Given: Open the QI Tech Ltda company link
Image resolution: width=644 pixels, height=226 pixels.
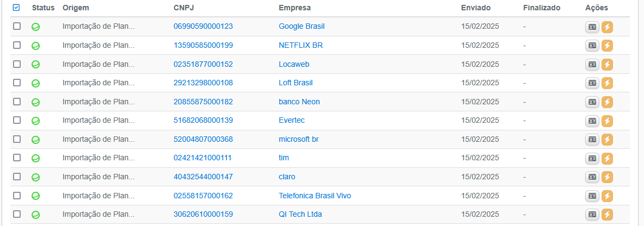Looking at the screenshot, I should point(300,214).
